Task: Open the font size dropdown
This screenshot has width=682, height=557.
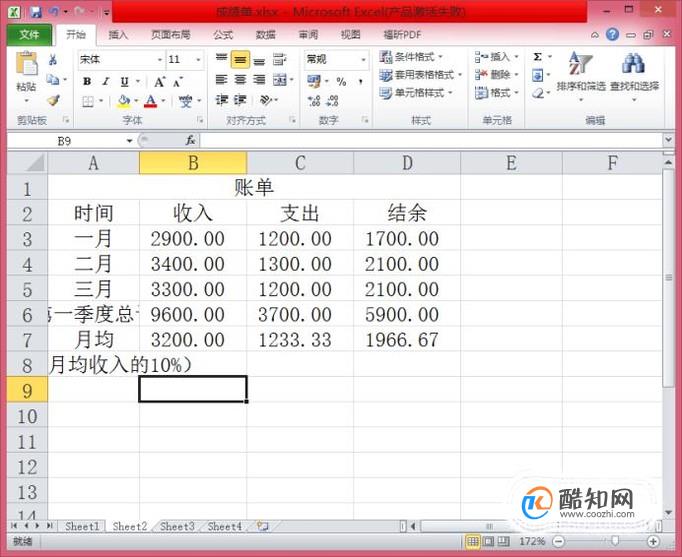Action: (198, 60)
